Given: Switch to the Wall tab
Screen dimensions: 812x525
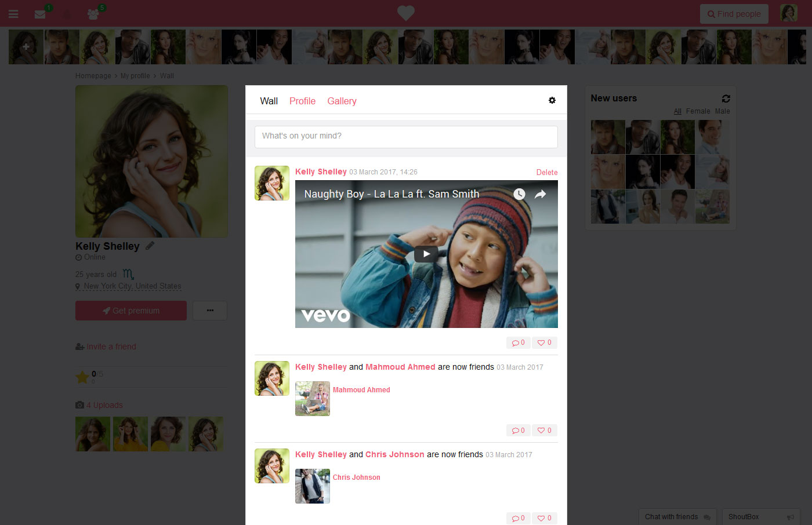Looking at the screenshot, I should tap(269, 101).
